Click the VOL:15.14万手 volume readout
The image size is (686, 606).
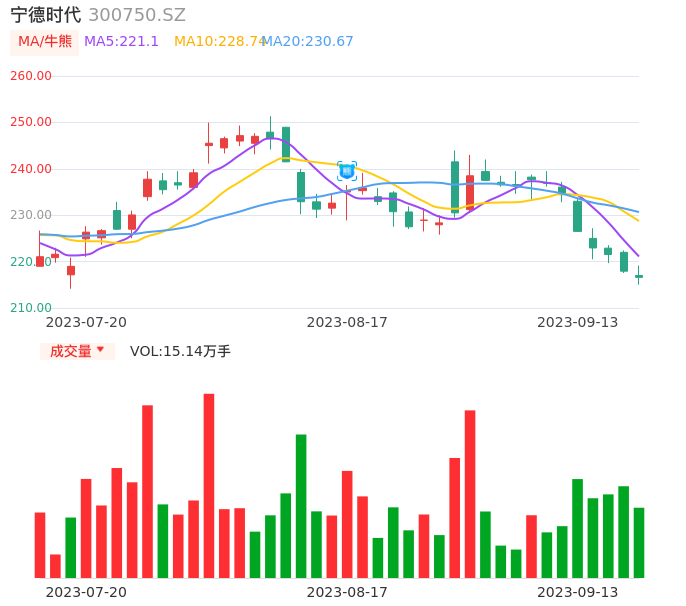coord(180,351)
